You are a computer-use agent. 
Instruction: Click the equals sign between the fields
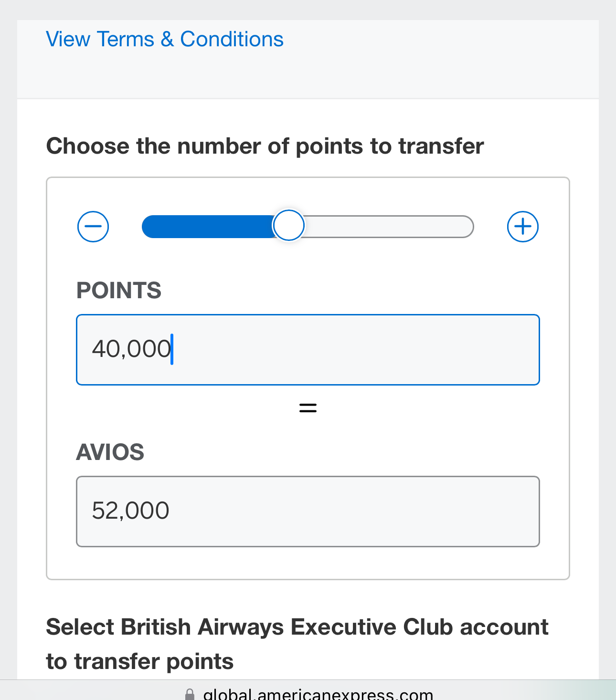[x=308, y=408]
